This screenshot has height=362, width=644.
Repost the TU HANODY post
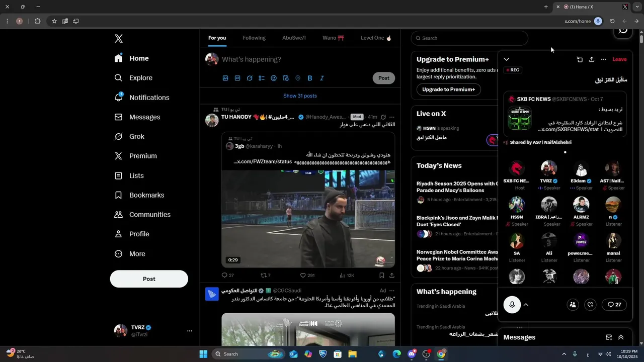click(x=265, y=276)
